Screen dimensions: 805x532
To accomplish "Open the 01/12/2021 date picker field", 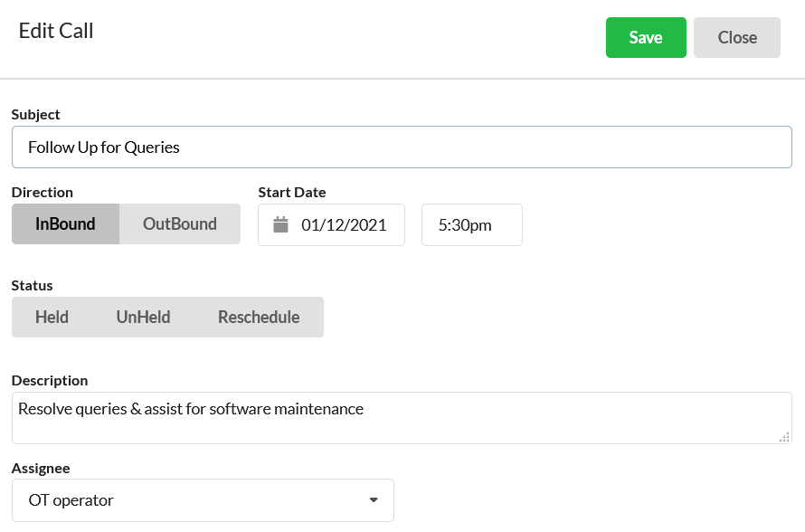I will click(x=331, y=225).
